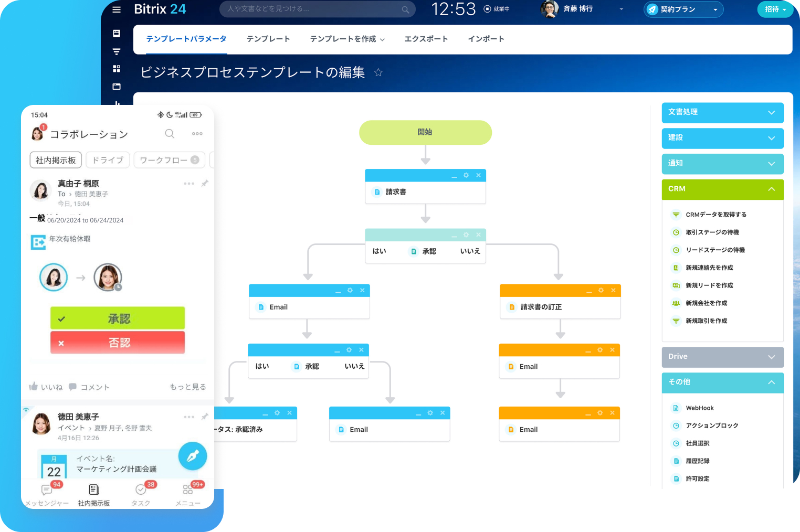Open gear settings on the 請求書 block

466,175
